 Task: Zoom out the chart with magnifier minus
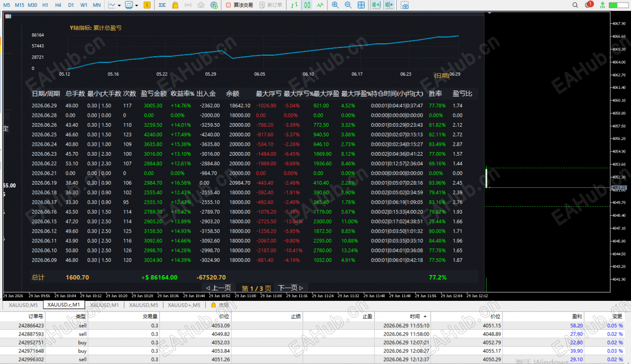tap(348, 5)
